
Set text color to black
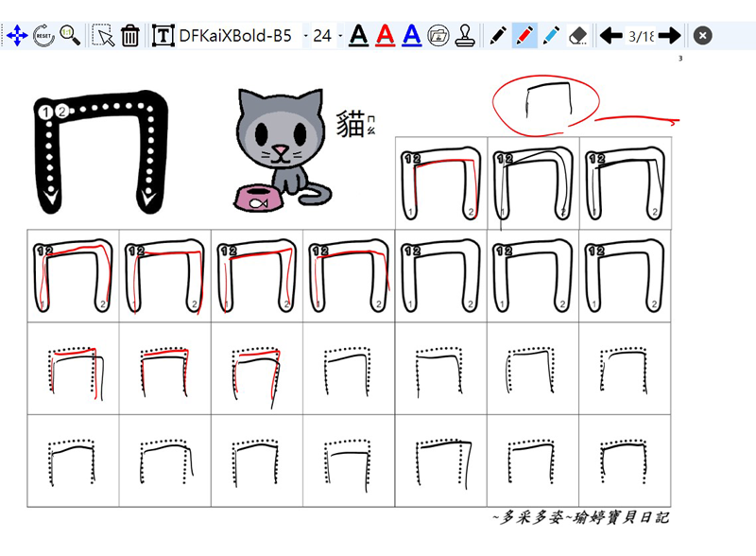[358, 36]
